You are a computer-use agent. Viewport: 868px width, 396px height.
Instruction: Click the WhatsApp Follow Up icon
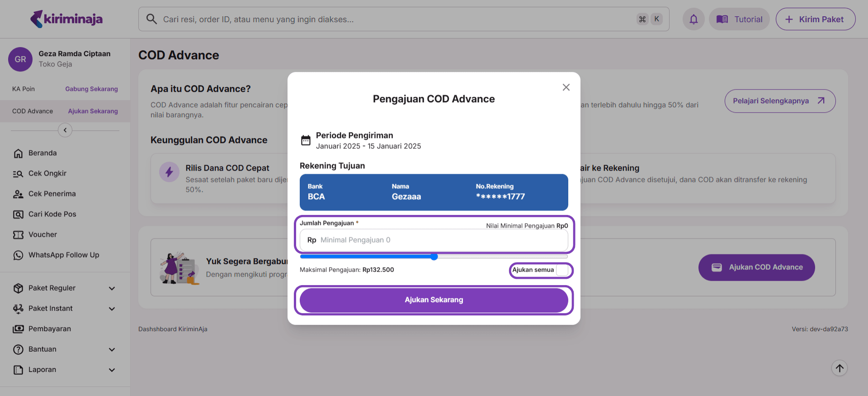coord(18,255)
